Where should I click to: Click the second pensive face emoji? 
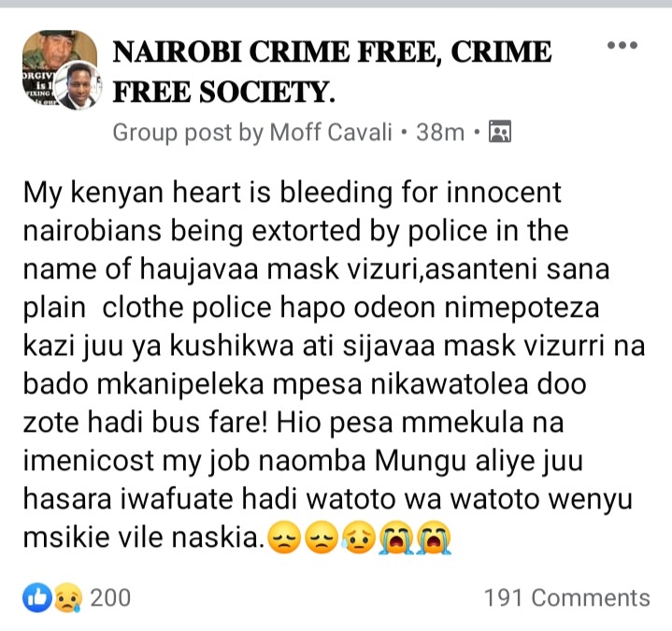click(x=322, y=538)
